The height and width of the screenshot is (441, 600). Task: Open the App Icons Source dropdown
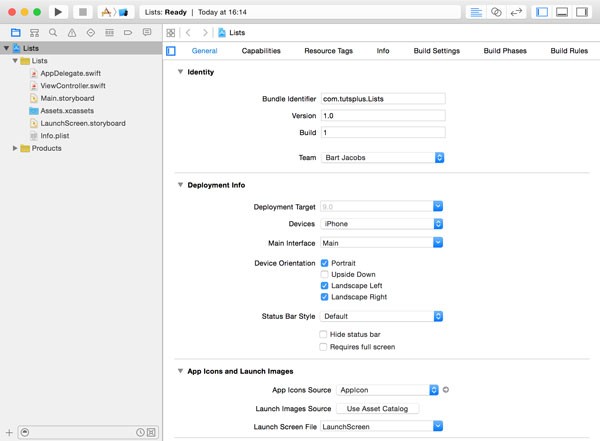point(387,390)
